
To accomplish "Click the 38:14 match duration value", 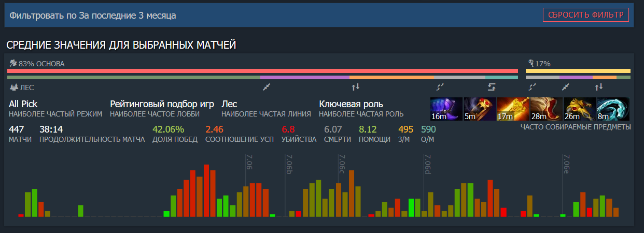I will [x=51, y=129].
